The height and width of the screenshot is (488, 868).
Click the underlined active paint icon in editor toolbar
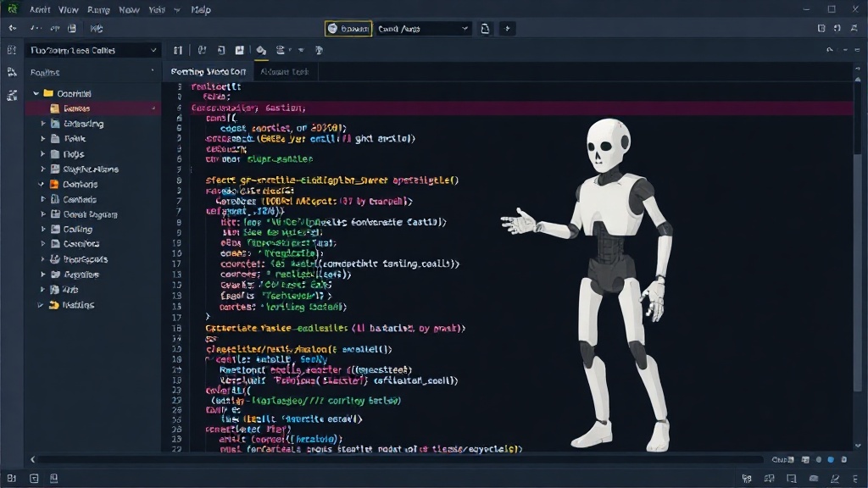pos(261,51)
